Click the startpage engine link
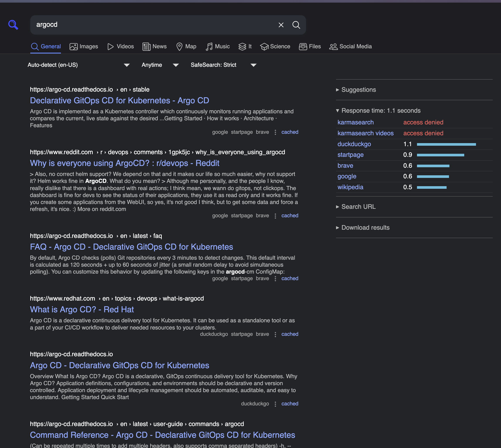This screenshot has height=448, width=501. coord(350,155)
